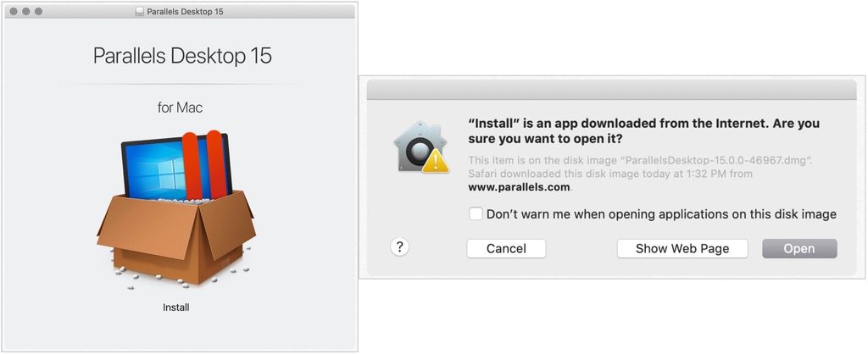Click the Show Web Page button
The image size is (868, 354).
[x=682, y=248]
